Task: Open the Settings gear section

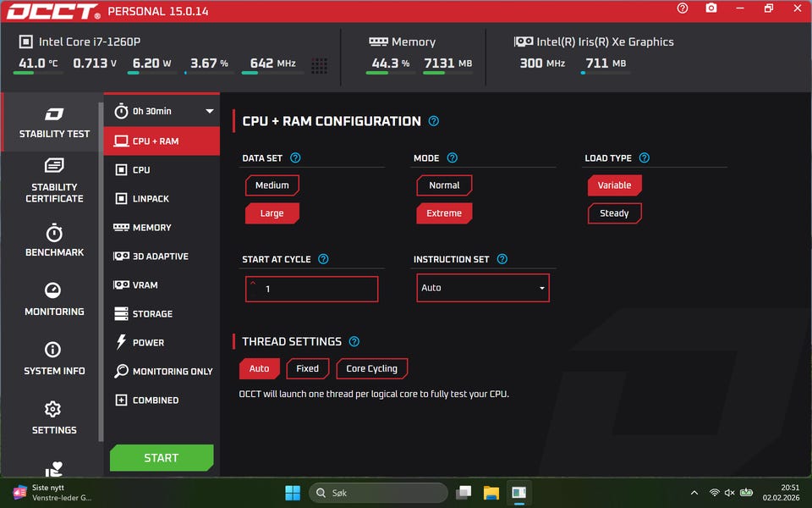Action: pyautogui.click(x=54, y=417)
